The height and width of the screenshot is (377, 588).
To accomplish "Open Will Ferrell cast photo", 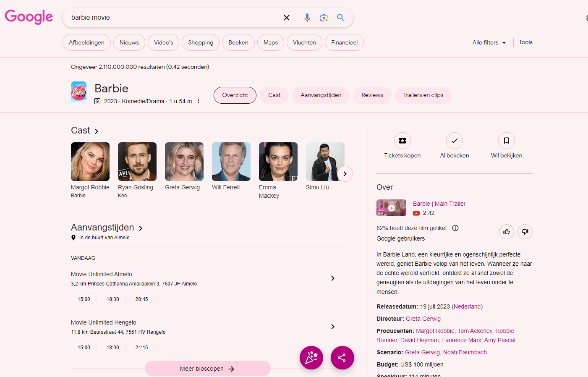I will tap(231, 162).
